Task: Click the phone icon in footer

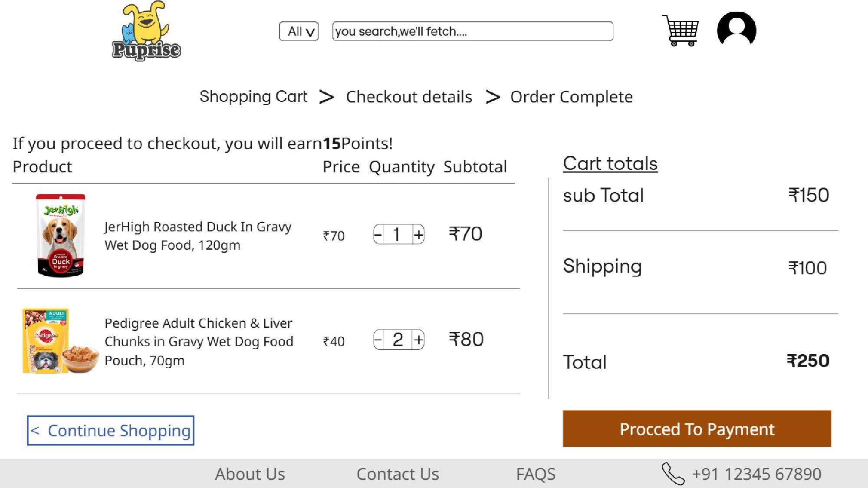Action: point(672,473)
